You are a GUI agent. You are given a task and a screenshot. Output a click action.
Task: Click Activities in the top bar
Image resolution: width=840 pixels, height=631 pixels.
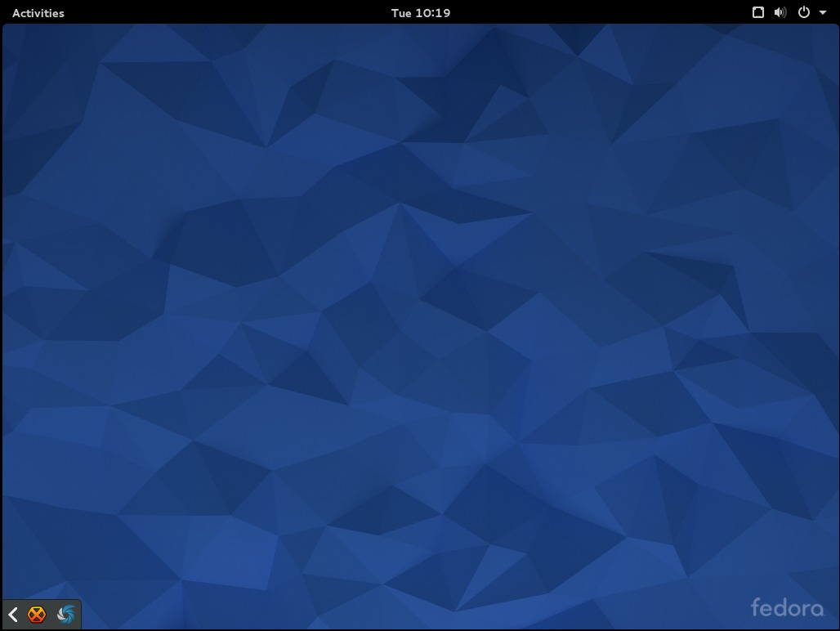click(38, 12)
